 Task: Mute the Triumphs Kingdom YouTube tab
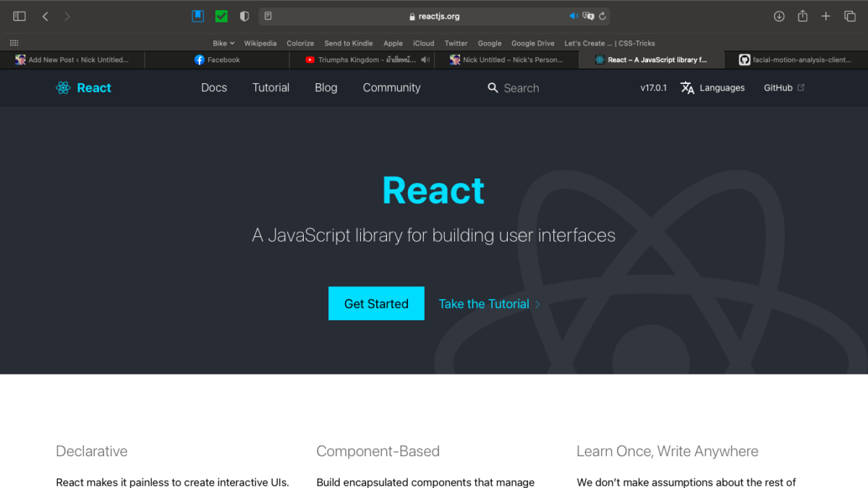(x=425, y=60)
